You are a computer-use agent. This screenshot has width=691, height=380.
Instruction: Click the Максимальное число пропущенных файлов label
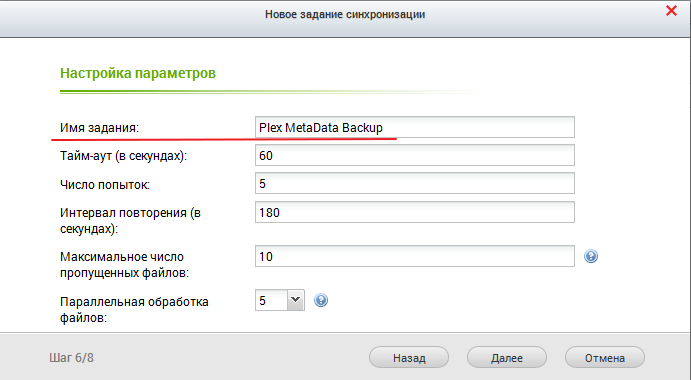124,265
